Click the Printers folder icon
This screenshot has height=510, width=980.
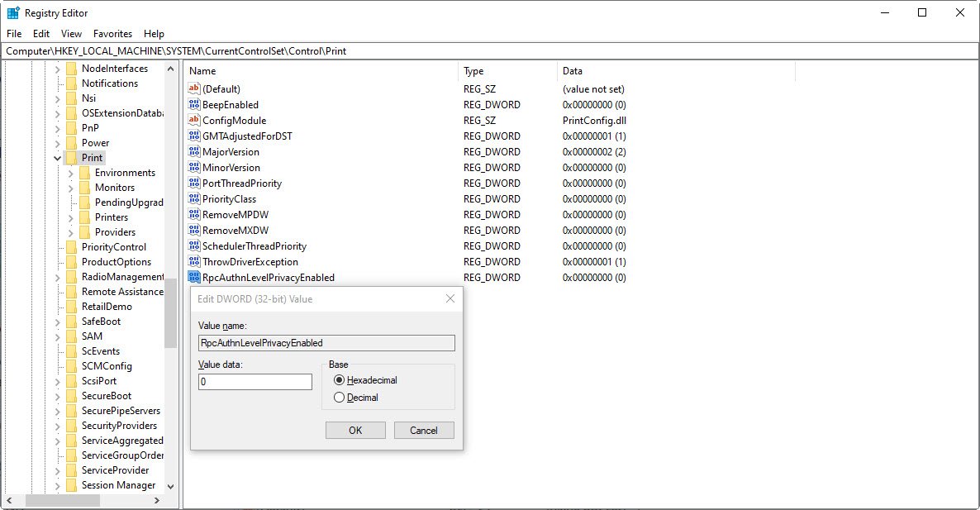click(x=84, y=217)
